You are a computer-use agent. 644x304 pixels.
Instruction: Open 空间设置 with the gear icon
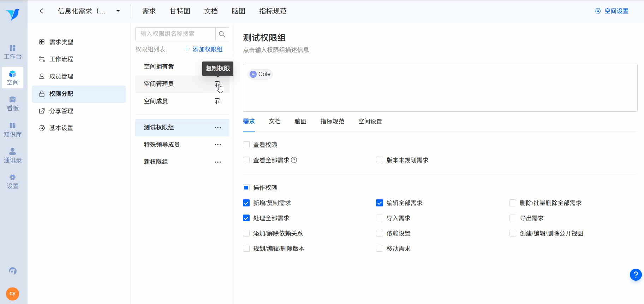(612, 11)
